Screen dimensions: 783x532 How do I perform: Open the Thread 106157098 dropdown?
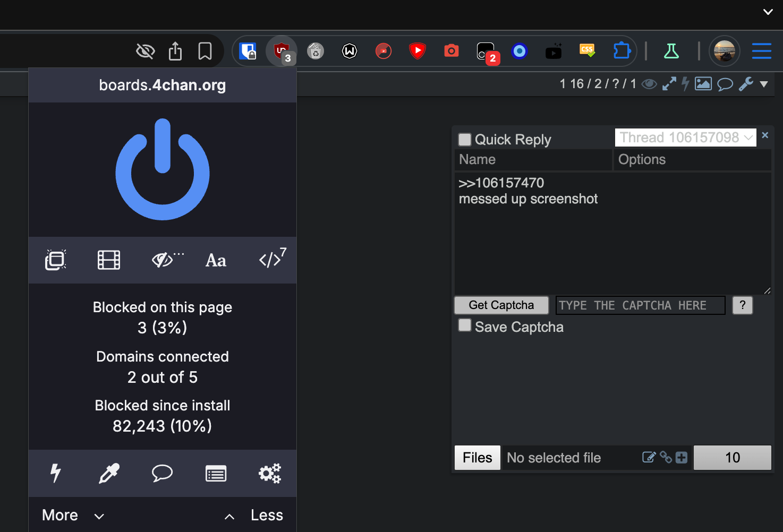click(686, 138)
